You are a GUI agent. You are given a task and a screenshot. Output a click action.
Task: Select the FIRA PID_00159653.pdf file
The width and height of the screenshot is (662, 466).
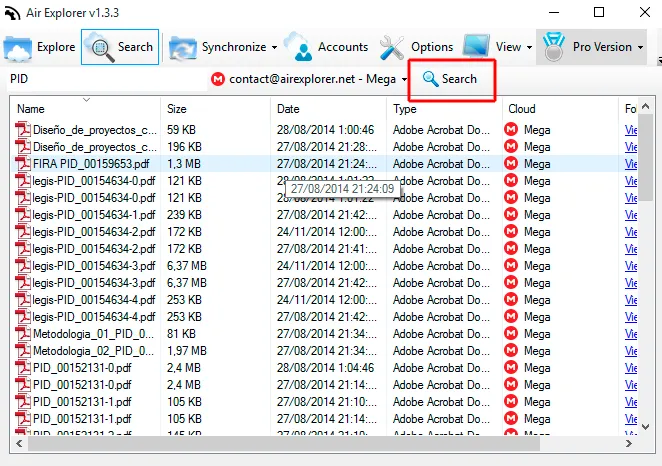click(91, 164)
